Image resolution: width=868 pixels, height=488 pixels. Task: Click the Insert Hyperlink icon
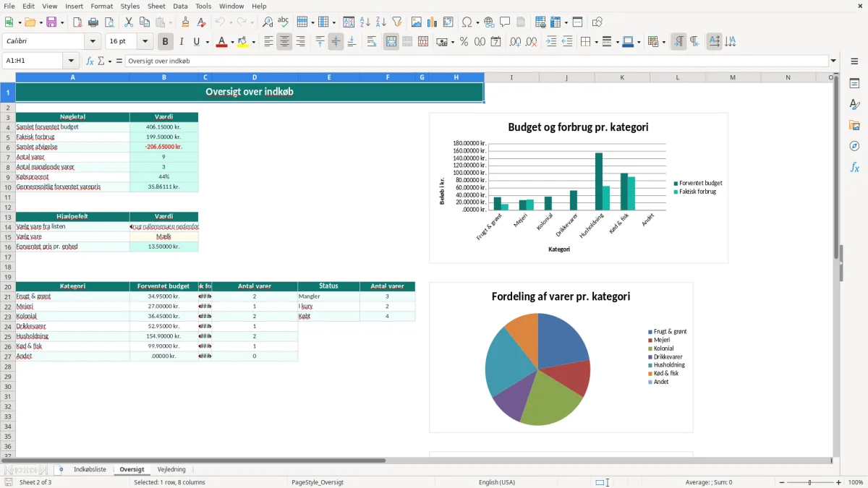coord(489,22)
